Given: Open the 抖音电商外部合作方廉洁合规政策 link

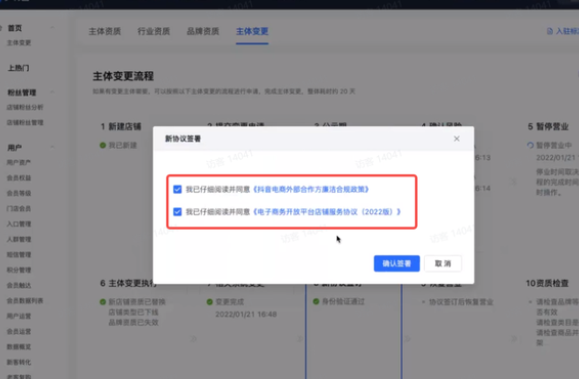Looking at the screenshot, I should click(311, 189).
